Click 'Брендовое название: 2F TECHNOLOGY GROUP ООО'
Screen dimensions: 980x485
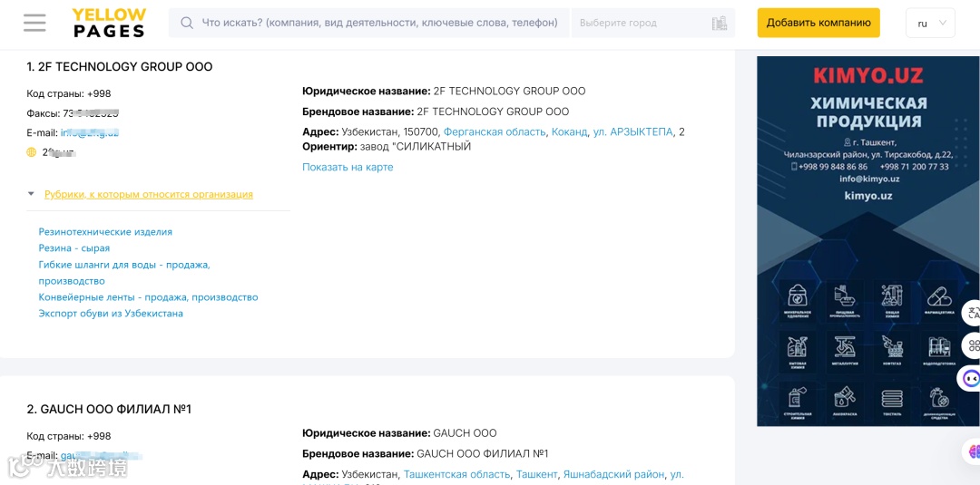[x=436, y=112]
